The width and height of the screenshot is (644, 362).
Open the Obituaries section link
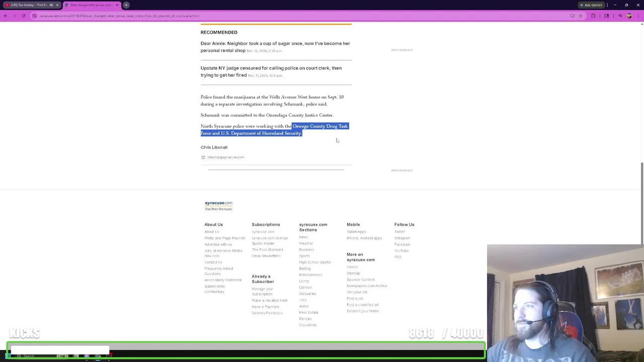307,294
